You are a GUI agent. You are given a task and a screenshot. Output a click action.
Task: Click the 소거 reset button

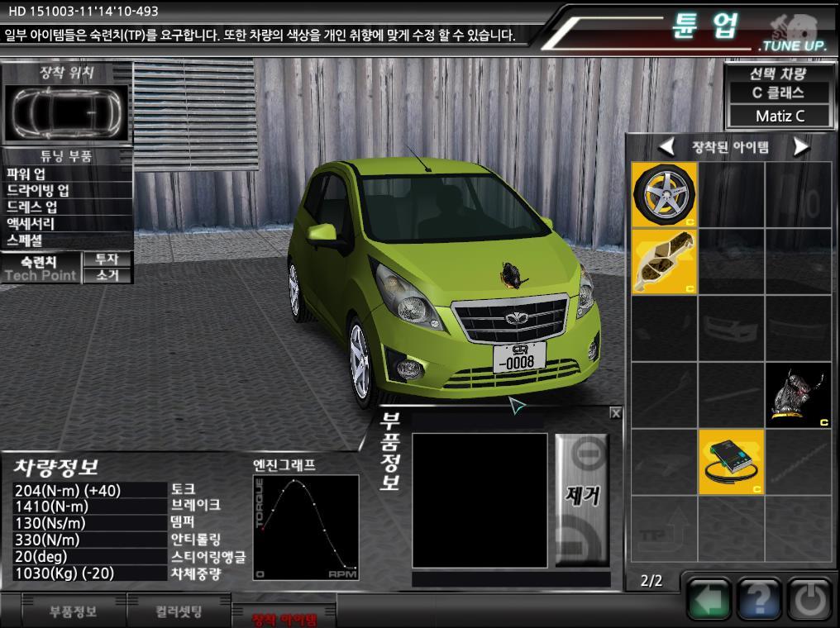[x=107, y=275]
